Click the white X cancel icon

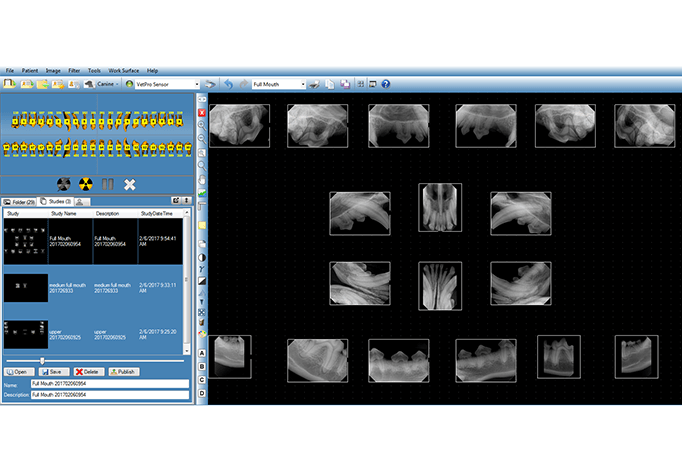coord(130,184)
